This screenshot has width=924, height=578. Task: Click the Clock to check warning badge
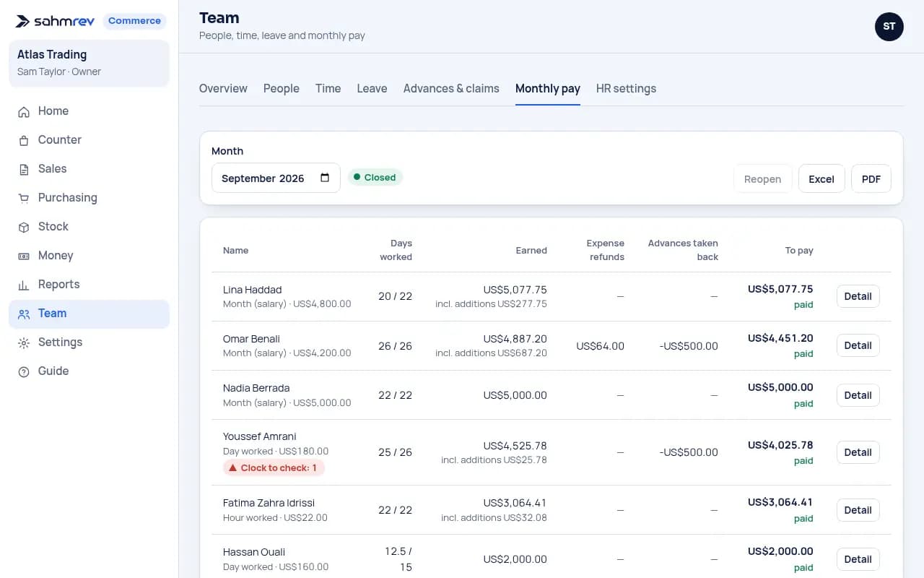(x=274, y=468)
